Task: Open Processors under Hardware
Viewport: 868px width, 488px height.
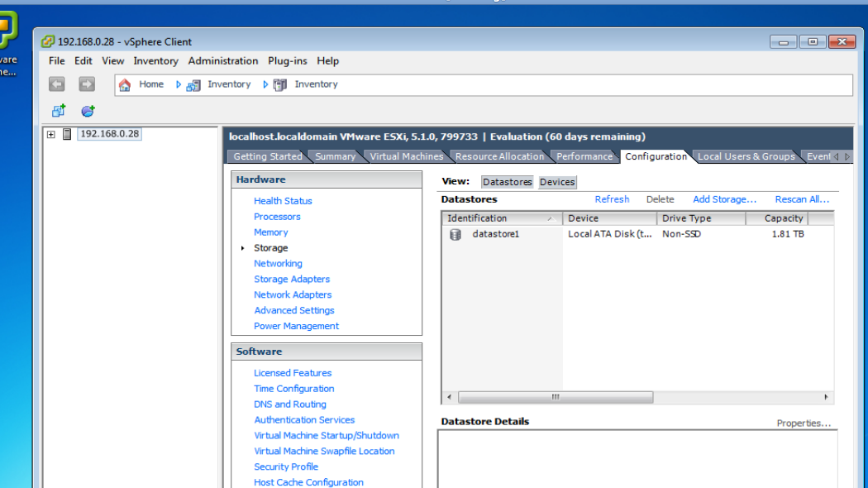Action: [277, 217]
